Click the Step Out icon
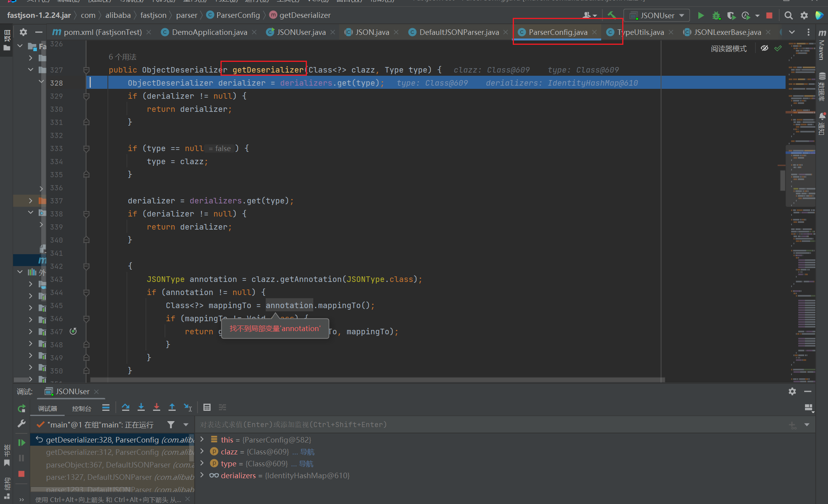 point(172,407)
